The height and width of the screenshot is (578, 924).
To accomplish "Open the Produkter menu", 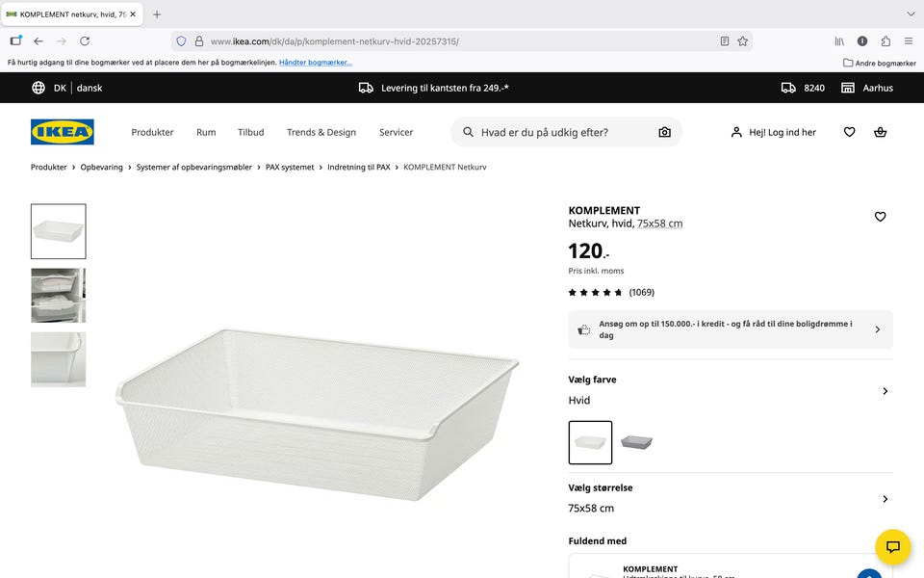I will (152, 132).
